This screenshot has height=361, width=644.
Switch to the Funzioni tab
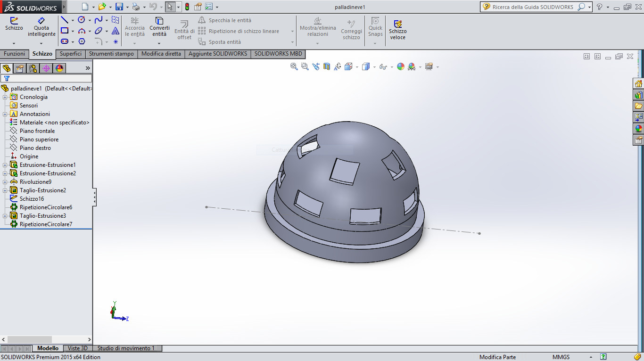pos(15,54)
